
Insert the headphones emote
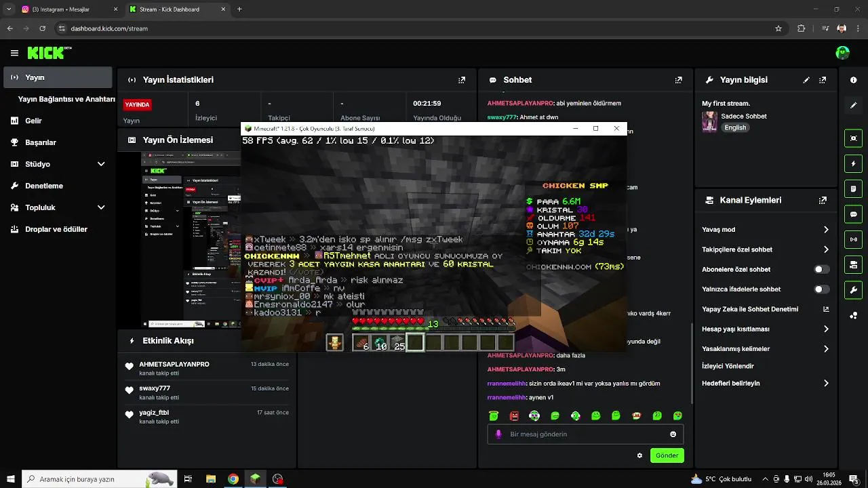point(534,415)
